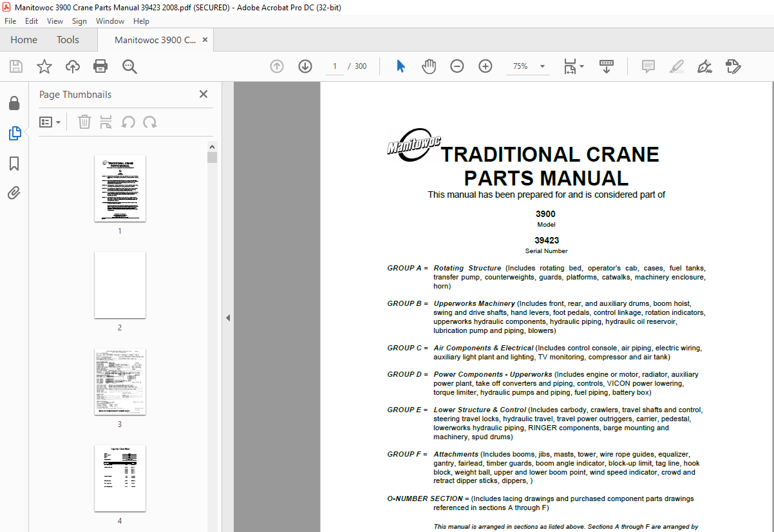This screenshot has width=774, height=532.
Task: Zoom out with the minus circle
Action: tap(457, 66)
